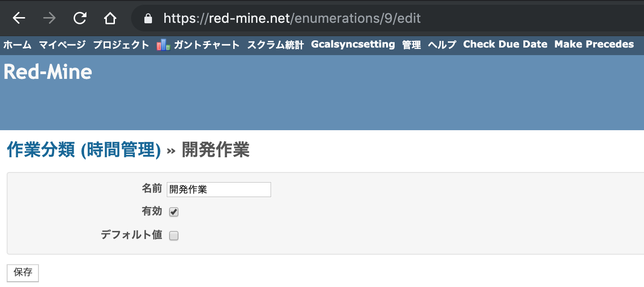644x287 pixels.
Task: Click the 名前 text input field
Action: click(x=219, y=189)
